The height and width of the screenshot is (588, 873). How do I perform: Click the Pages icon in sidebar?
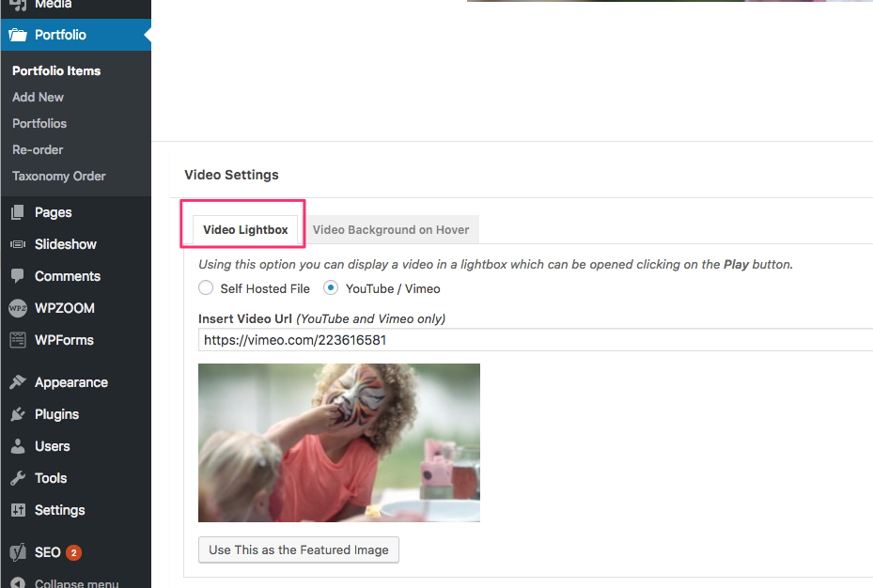(18, 212)
